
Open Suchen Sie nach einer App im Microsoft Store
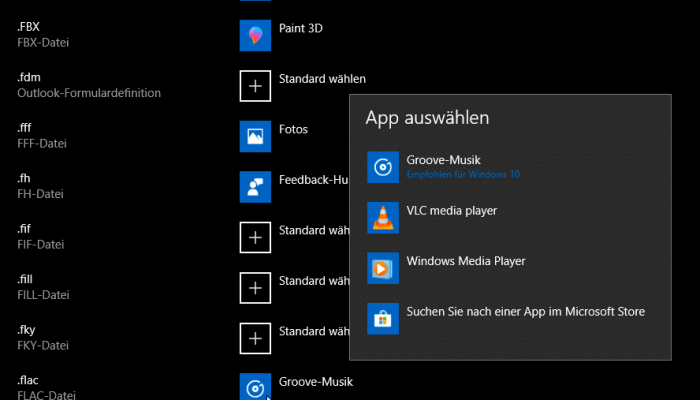(x=510, y=318)
